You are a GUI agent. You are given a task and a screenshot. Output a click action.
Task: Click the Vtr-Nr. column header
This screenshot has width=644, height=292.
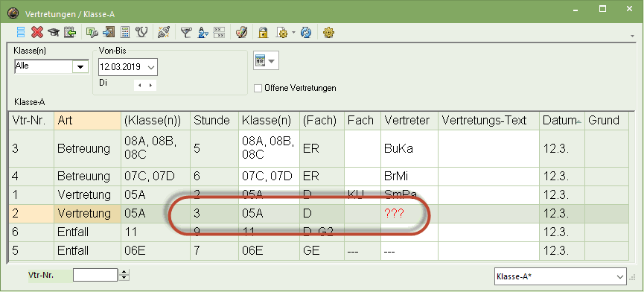click(31, 121)
